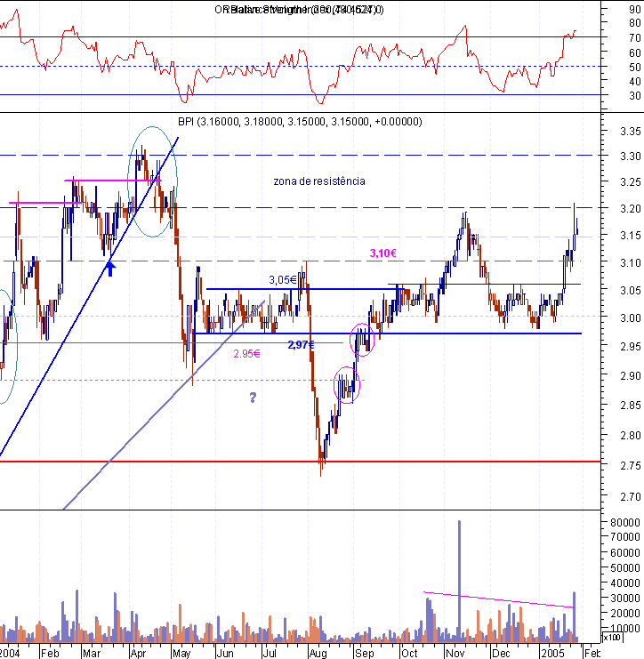
Task: Select the bold blue '2,97€' annotation
Action: click(301, 345)
